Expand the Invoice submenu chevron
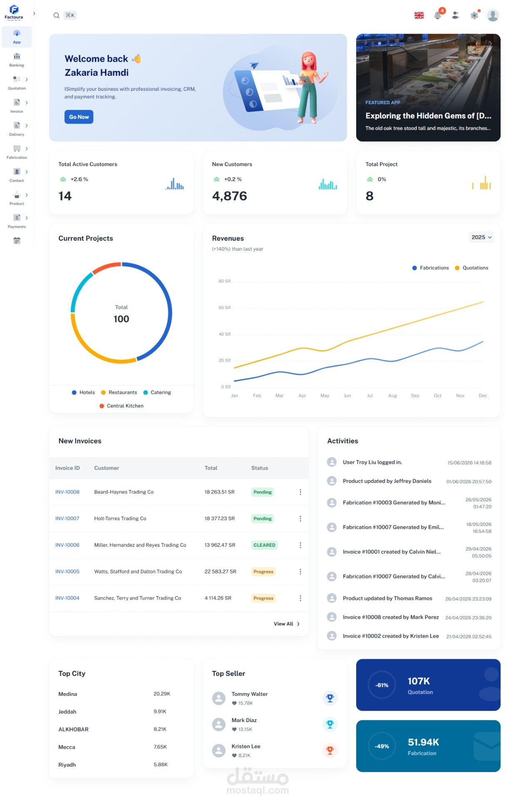 pyautogui.click(x=27, y=102)
